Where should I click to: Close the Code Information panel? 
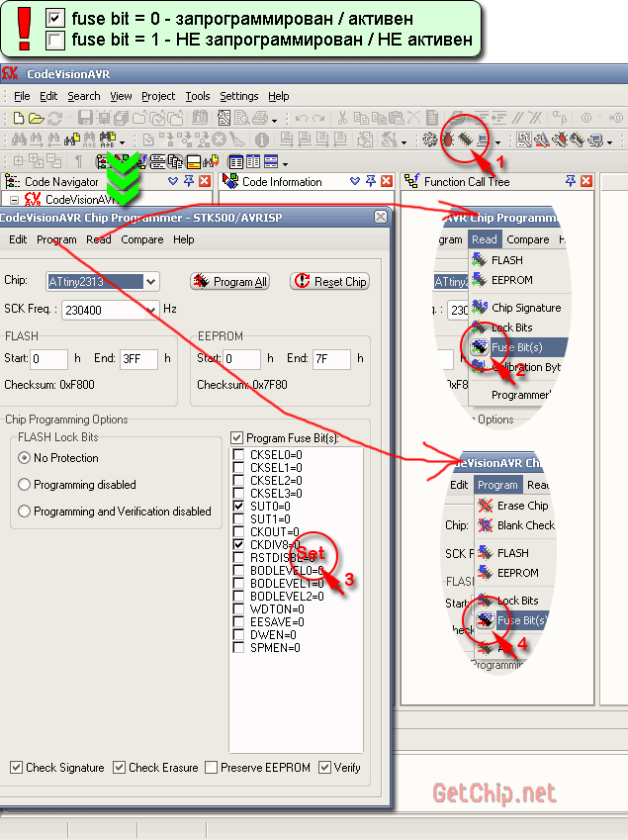[387, 182]
